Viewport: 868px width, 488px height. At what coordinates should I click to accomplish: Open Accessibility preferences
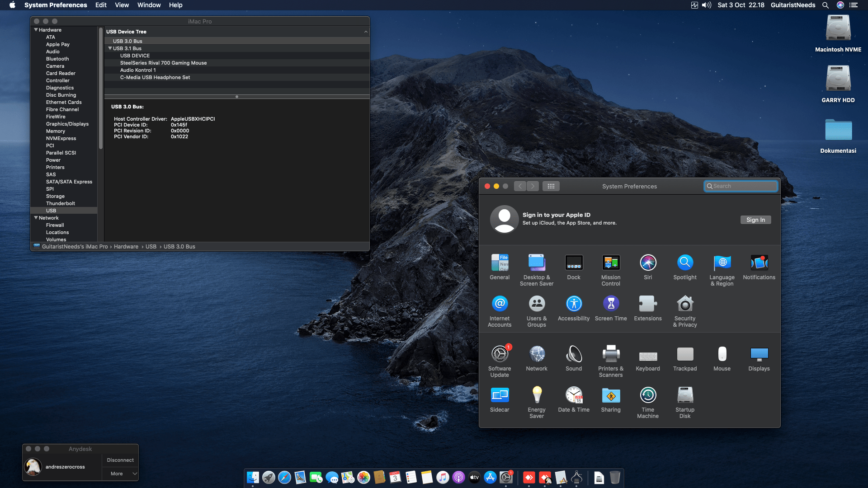click(x=574, y=308)
